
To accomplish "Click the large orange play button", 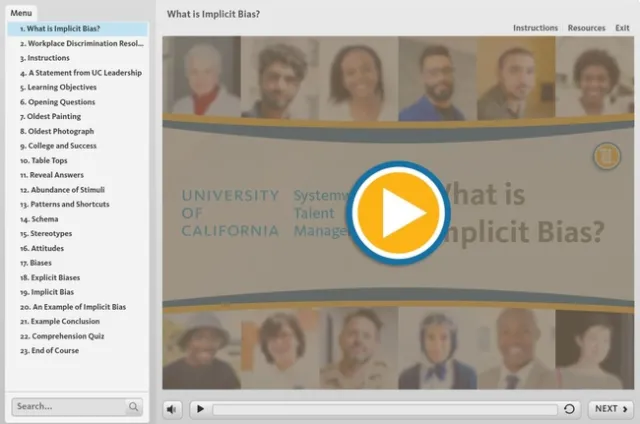I will click(x=399, y=212).
